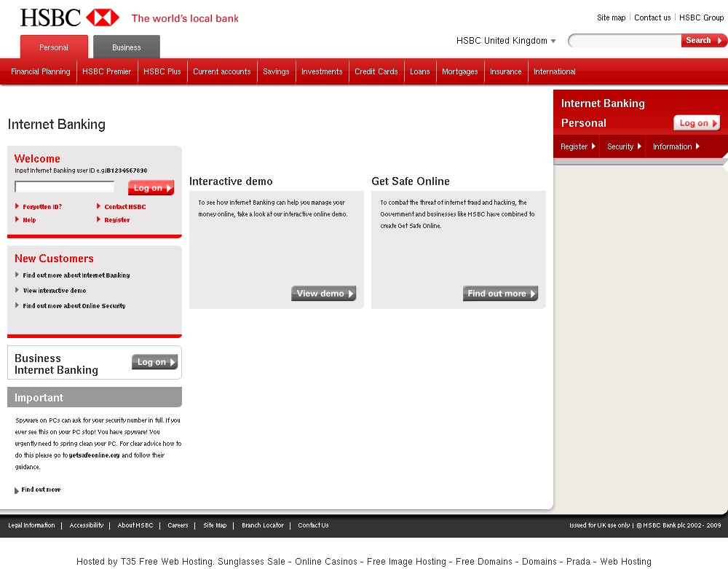Expand Security in the red sidebar panel
The width and height of the screenshot is (728, 569).
point(624,146)
